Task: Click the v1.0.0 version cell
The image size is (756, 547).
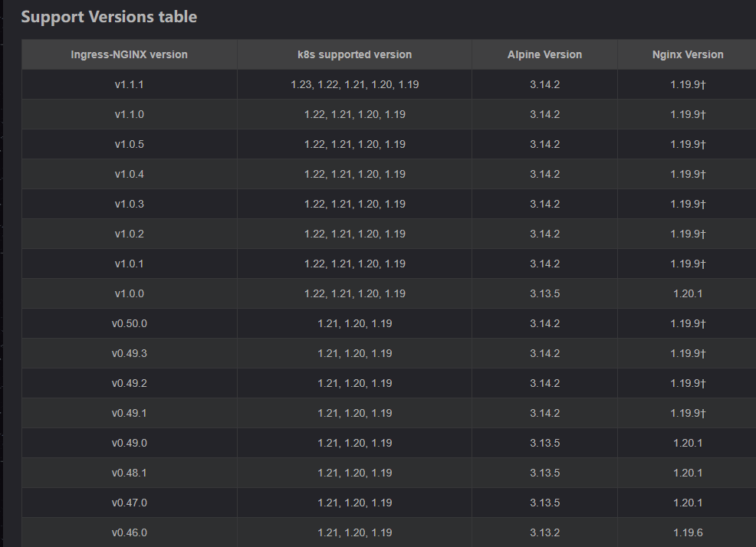Action: pyautogui.click(x=129, y=293)
